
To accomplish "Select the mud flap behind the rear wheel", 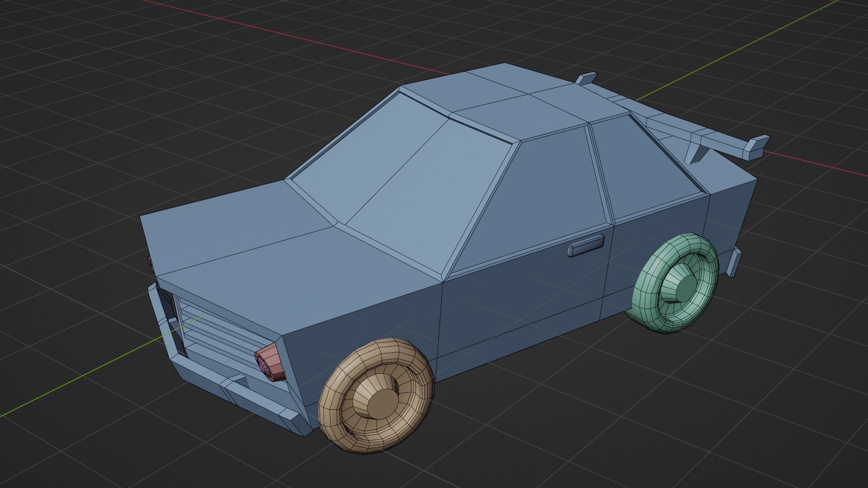I will 734,262.
